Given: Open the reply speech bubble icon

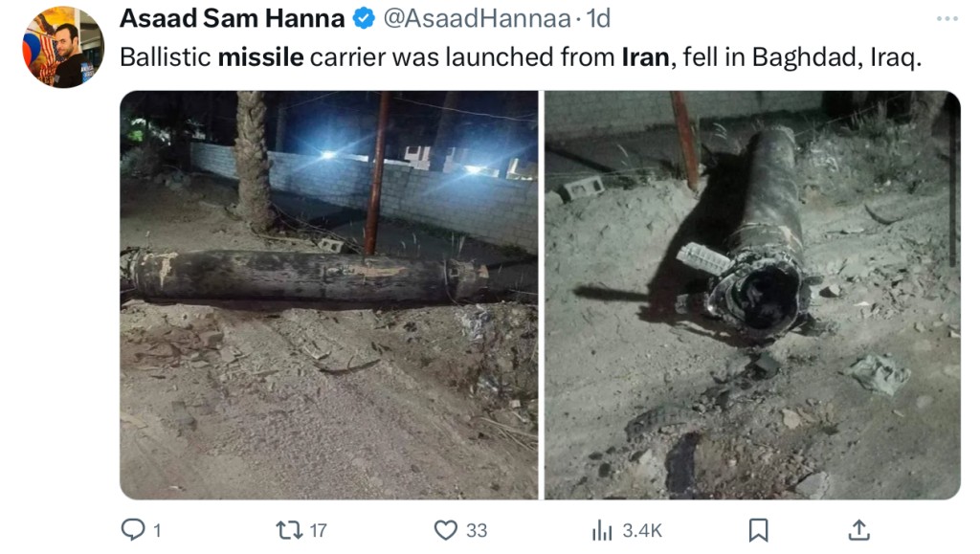Looking at the screenshot, I should (x=132, y=530).
